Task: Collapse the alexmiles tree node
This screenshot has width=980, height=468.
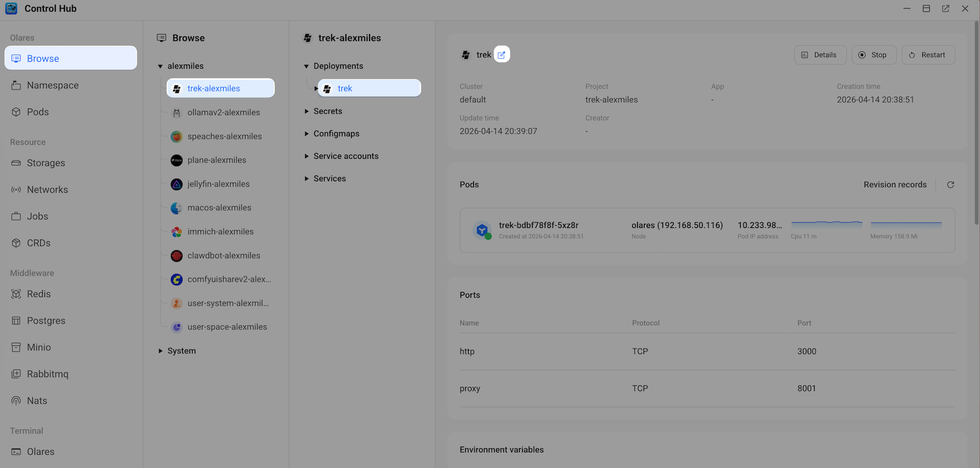Action: click(x=160, y=66)
